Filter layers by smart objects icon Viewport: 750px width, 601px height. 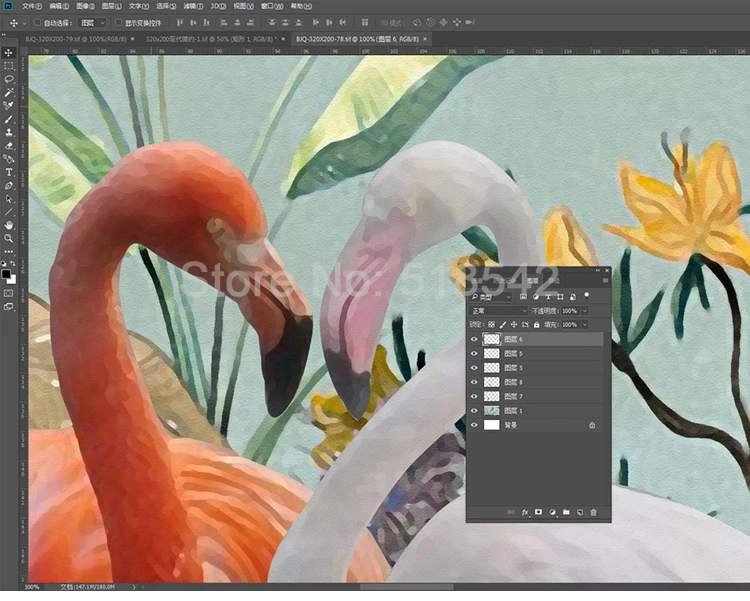point(573,297)
